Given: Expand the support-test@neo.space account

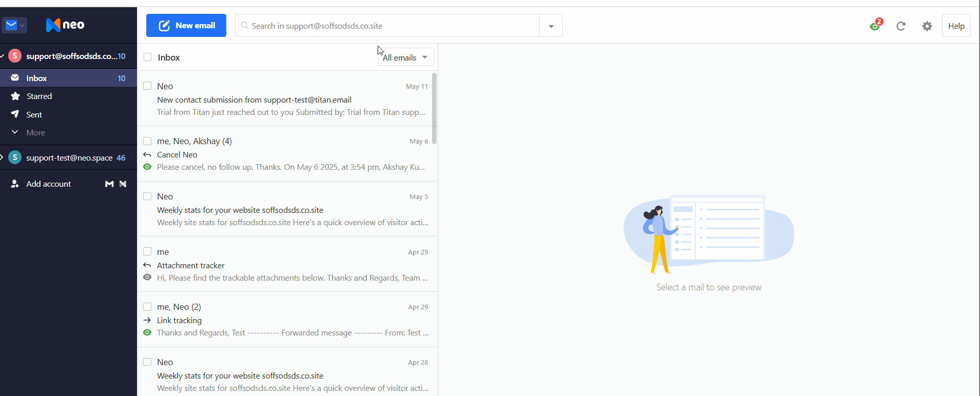Looking at the screenshot, I should pyautogui.click(x=2, y=157).
